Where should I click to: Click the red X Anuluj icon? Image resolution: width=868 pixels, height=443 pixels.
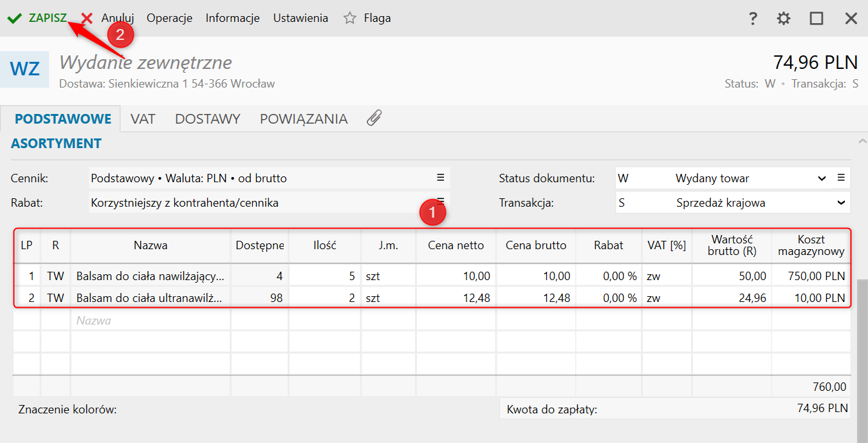pos(87,18)
